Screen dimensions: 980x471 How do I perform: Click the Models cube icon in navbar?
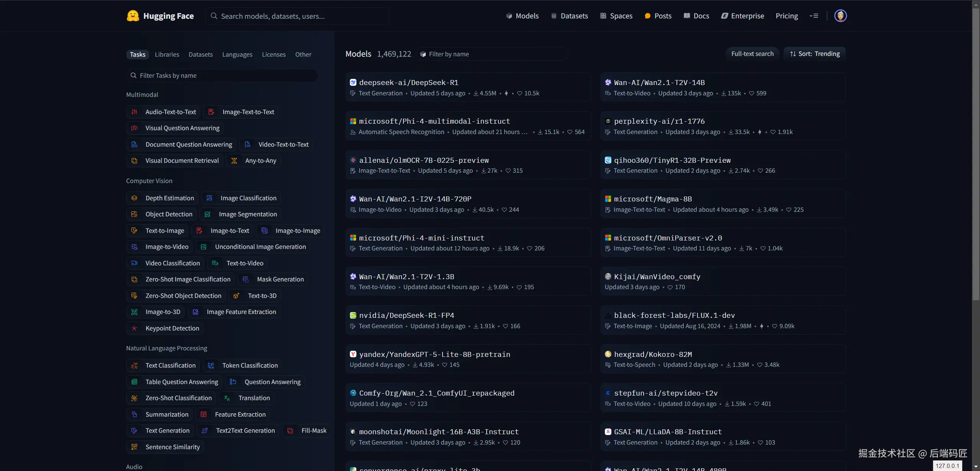coord(509,16)
